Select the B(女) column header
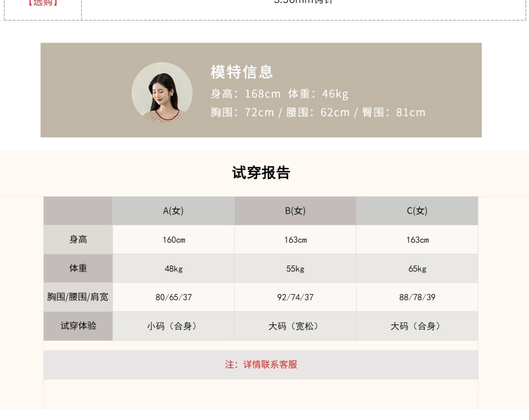The width and height of the screenshot is (529, 420). (x=295, y=211)
